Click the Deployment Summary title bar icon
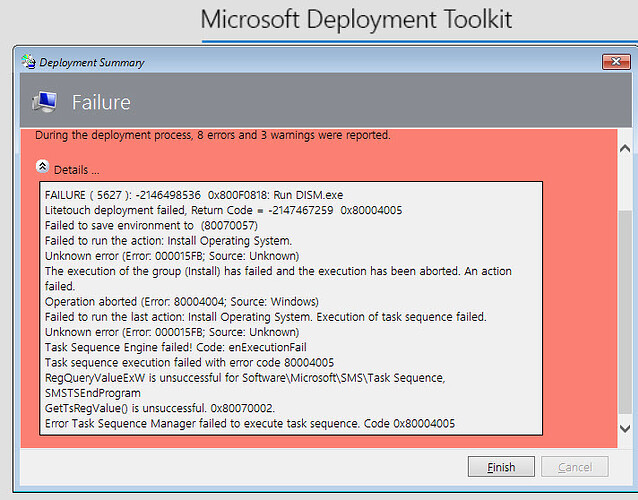 tap(29, 62)
